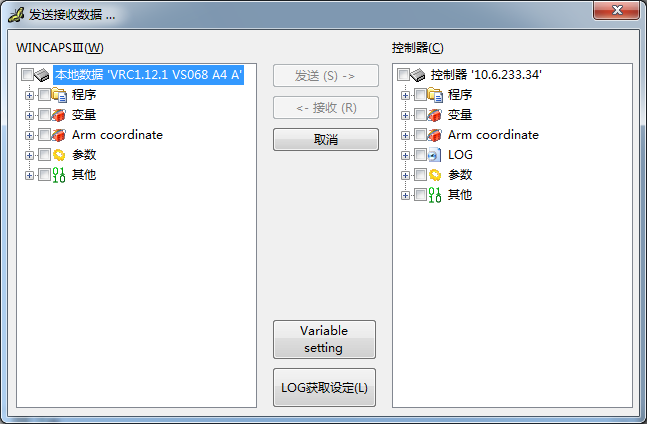Click the controller '10.6.233.34' drive icon
Screen dimensions: 647x424
coord(417,75)
